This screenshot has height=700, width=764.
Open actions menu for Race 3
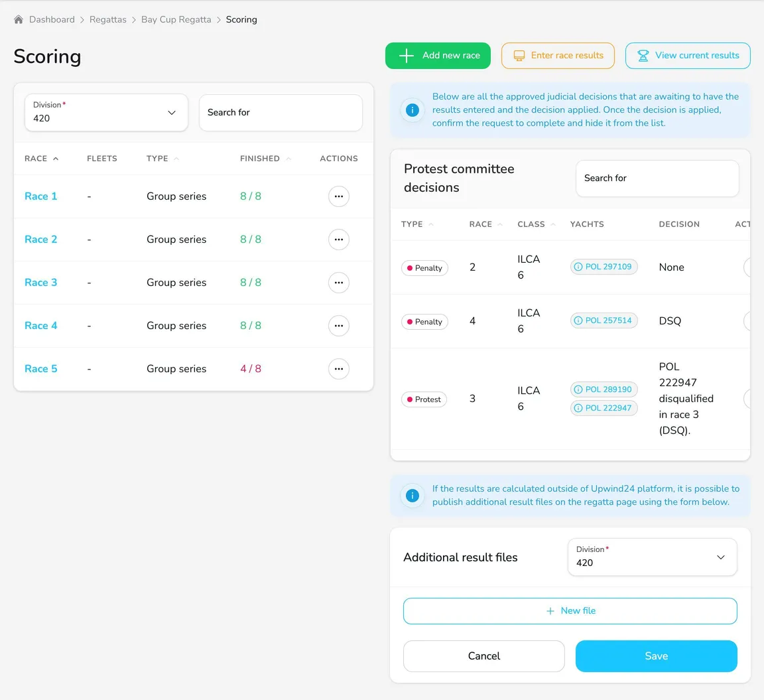click(x=339, y=283)
